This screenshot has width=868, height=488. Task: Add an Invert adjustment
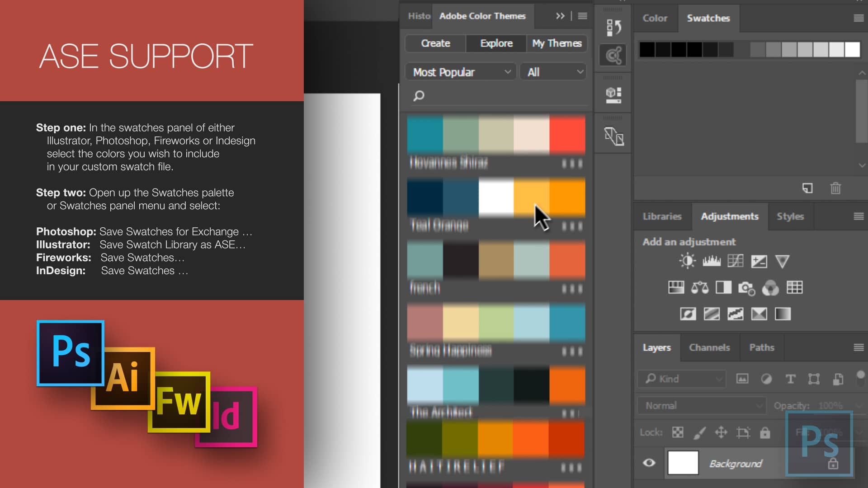coord(688,314)
